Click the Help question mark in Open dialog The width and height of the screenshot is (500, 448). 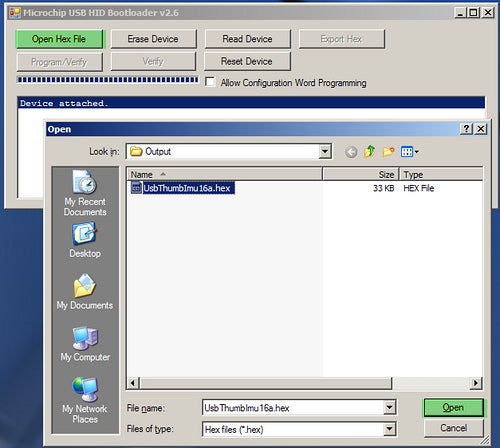coord(466,129)
